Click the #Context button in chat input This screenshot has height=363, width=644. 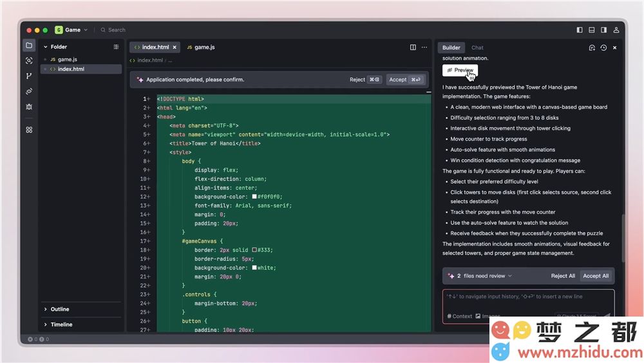[460, 316]
